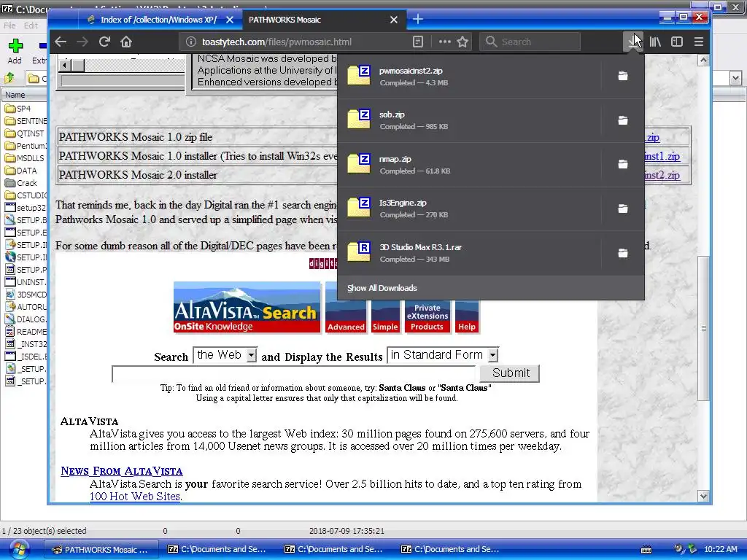Click the toastytech.com address bar URL
Image resolution: width=747 pixels, height=560 pixels.
[x=276, y=42]
